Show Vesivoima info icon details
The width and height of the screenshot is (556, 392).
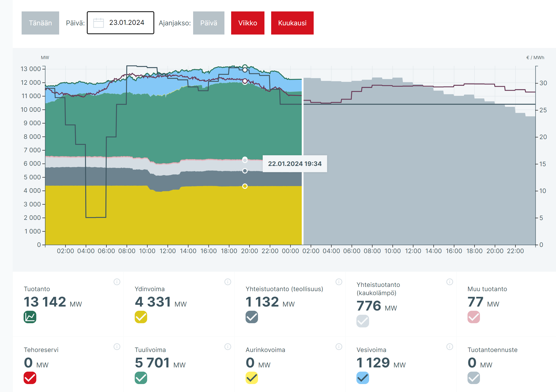click(x=450, y=347)
